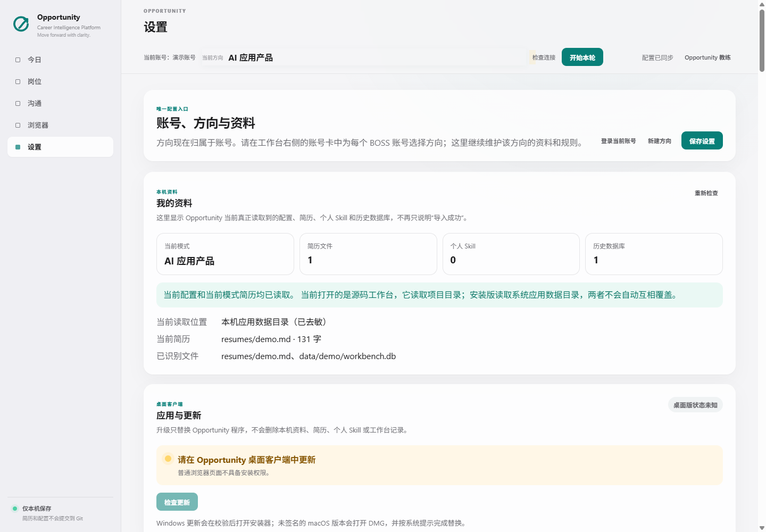The image size is (766, 532).
Task: Click the 当前账号：演示账号 text
Action: (170, 57)
